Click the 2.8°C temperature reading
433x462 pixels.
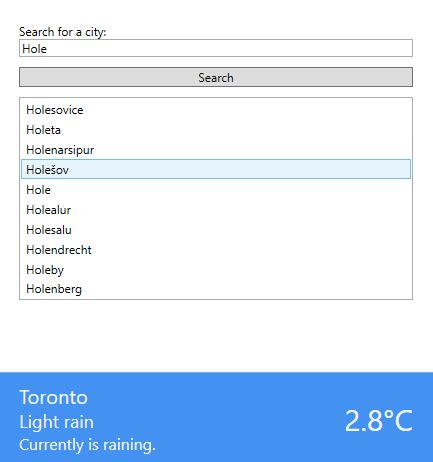[x=379, y=421]
